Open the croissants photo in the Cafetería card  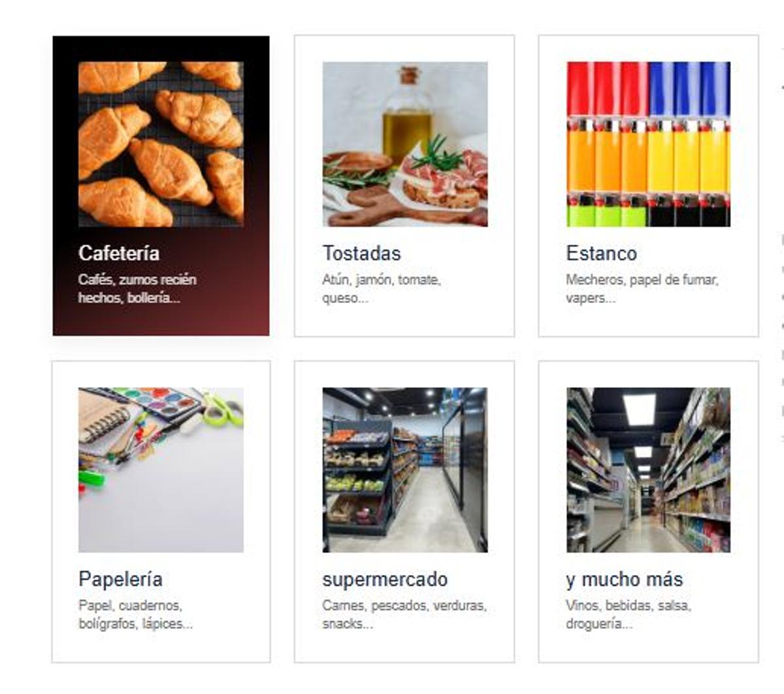(161, 144)
